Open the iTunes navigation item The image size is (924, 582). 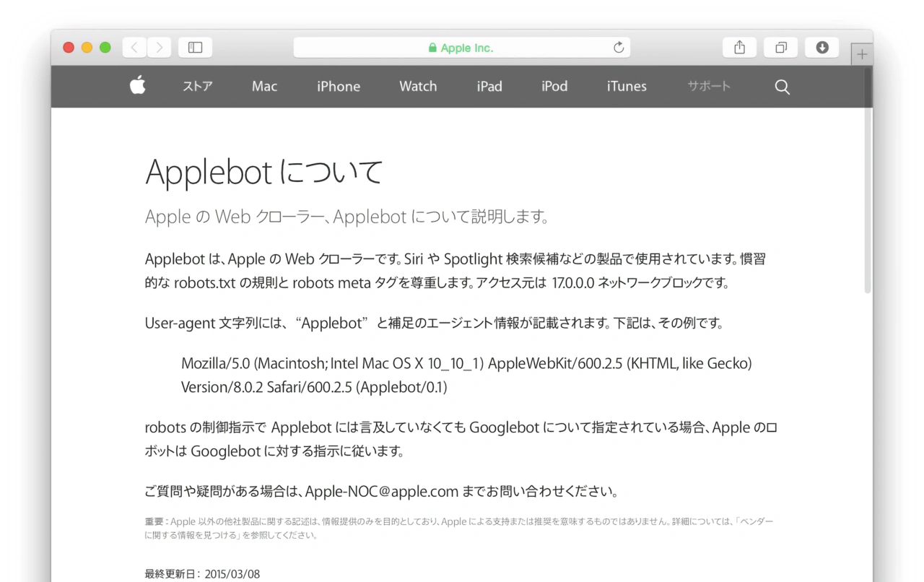(627, 87)
